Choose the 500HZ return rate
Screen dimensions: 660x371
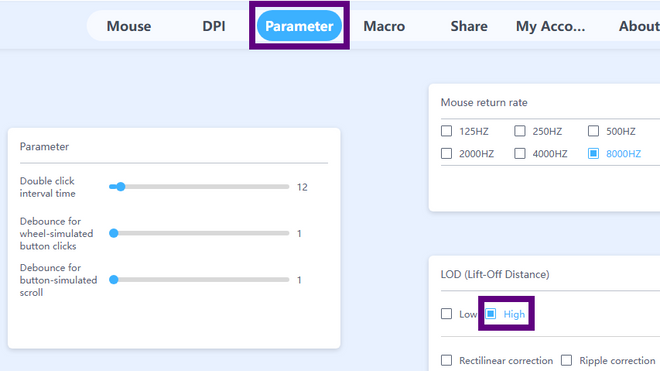coord(593,131)
